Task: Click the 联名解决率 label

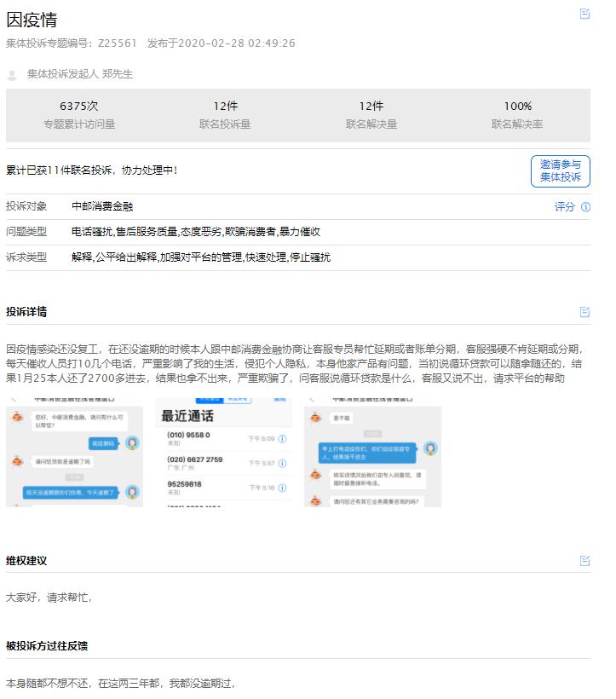Action: point(517,124)
